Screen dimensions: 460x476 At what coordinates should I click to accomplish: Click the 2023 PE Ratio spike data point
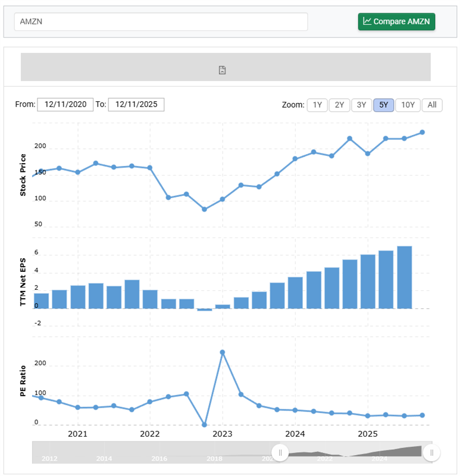[x=223, y=353]
